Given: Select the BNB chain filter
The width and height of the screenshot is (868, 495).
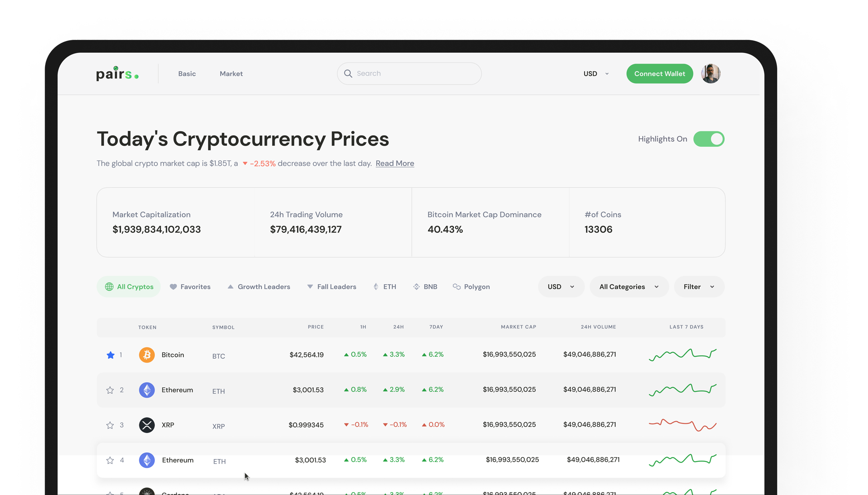Looking at the screenshot, I should coord(425,287).
